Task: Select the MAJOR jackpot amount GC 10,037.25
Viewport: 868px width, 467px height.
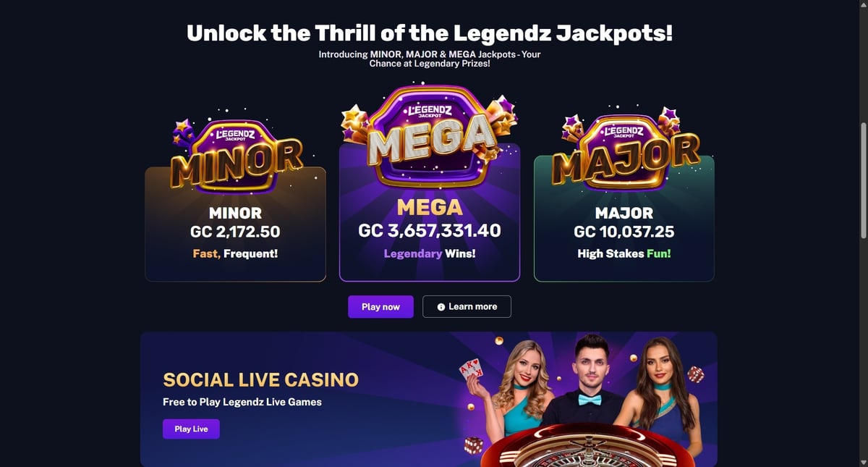Action: [624, 232]
